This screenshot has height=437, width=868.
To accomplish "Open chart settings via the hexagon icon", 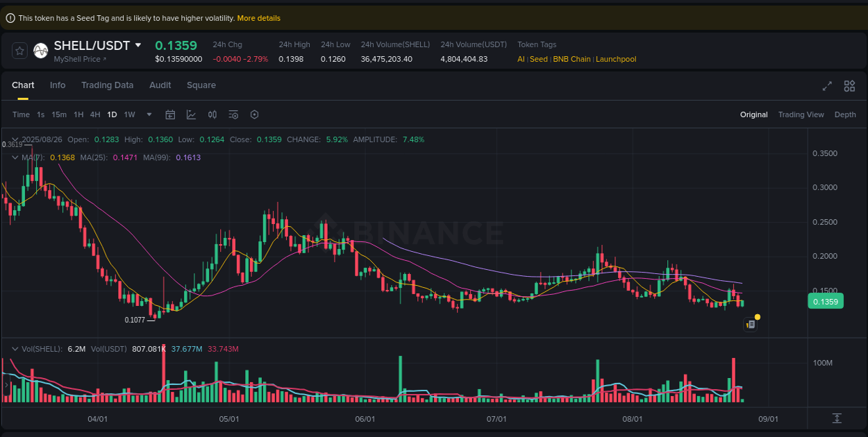I will [254, 114].
